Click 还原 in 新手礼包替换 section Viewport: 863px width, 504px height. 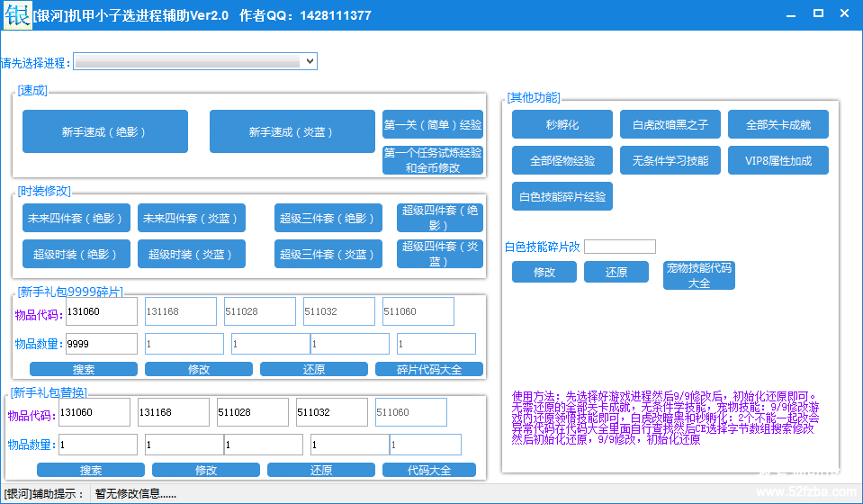(x=321, y=470)
